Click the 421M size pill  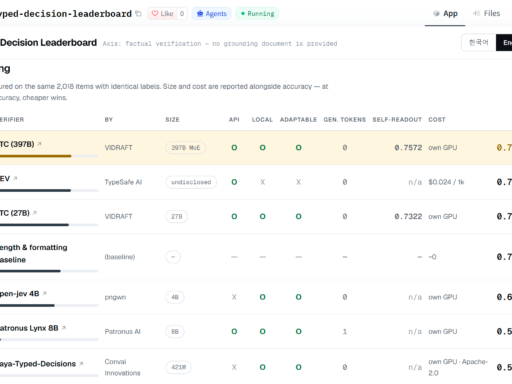pos(179,367)
